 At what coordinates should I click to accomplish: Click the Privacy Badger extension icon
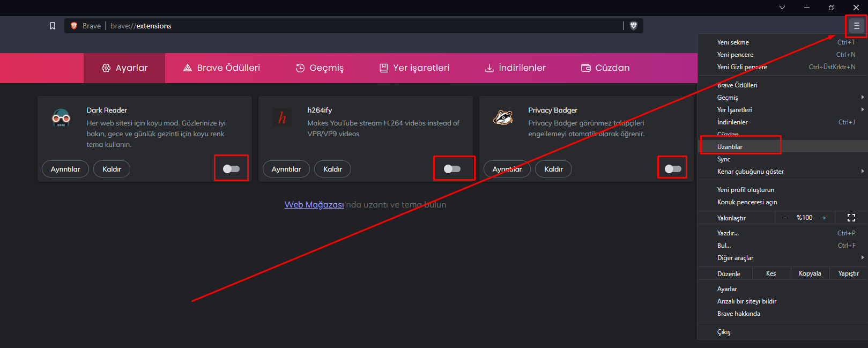pyautogui.click(x=503, y=117)
